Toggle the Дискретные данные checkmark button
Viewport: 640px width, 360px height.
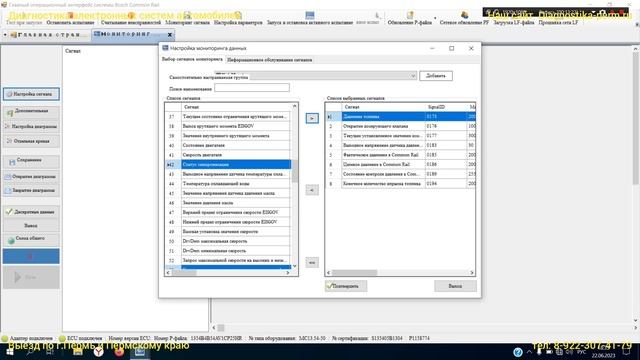coord(31,212)
